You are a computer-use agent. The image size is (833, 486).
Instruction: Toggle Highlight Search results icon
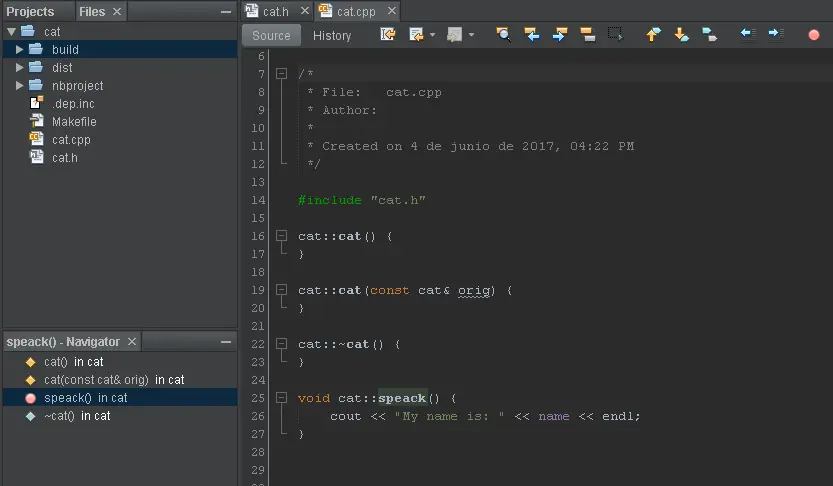pos(588,35)
